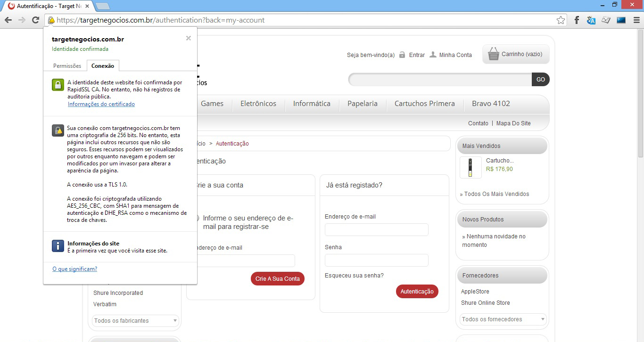644x342 pixels.
Task: Click the Contato link
Action: coord(478,123)
